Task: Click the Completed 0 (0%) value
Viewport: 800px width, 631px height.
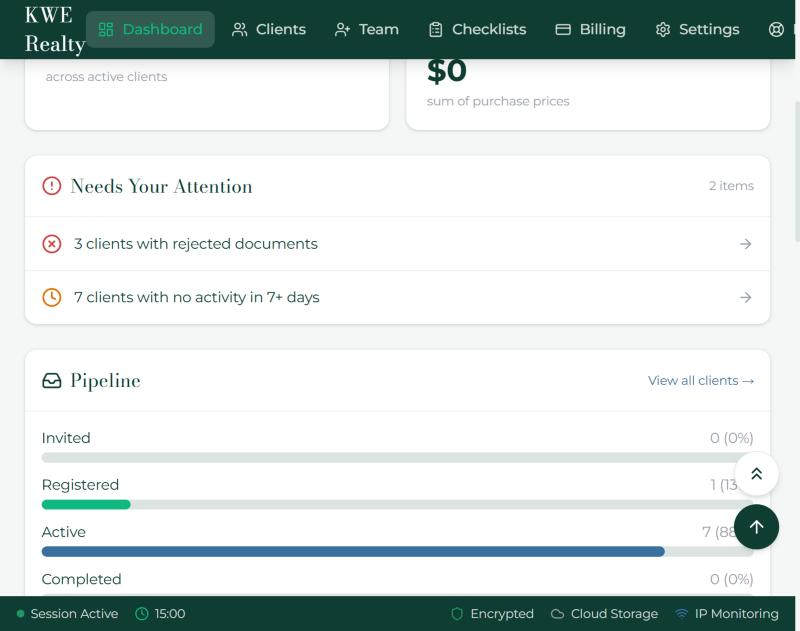Action: pyautogui.click(x=731, y=579)
